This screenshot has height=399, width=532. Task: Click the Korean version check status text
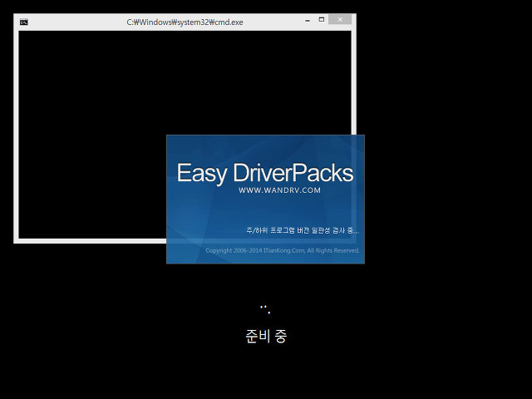tap(303, 231)
